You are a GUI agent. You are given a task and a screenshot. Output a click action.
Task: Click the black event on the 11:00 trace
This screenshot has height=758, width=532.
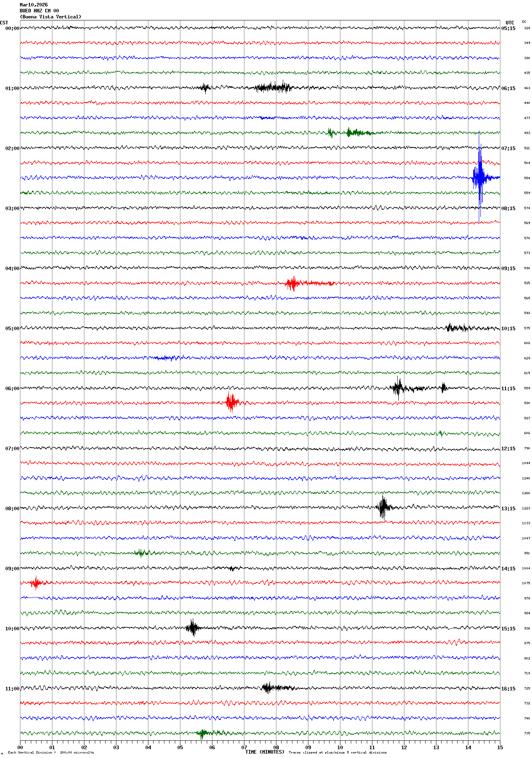click(267, 688)
